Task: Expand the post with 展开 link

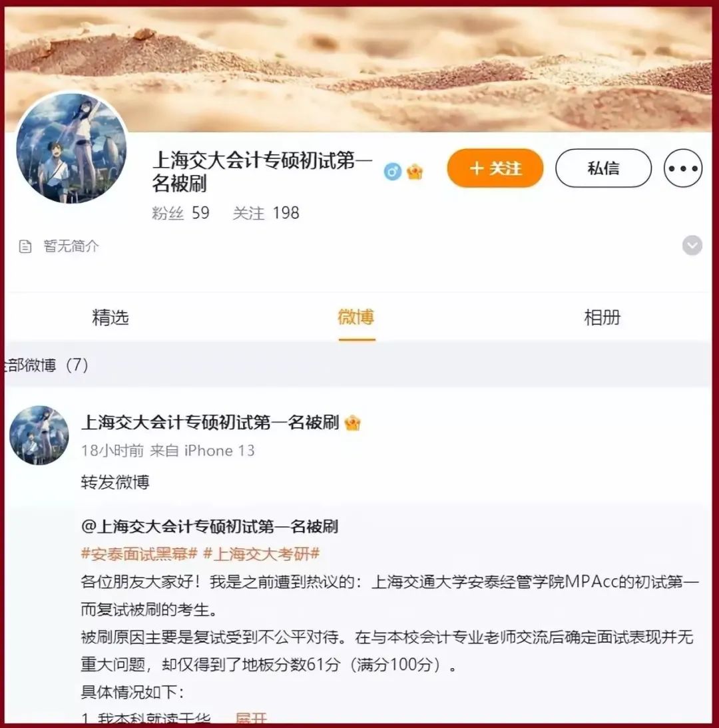Action: pyautogui.click(x=251, y=719)
